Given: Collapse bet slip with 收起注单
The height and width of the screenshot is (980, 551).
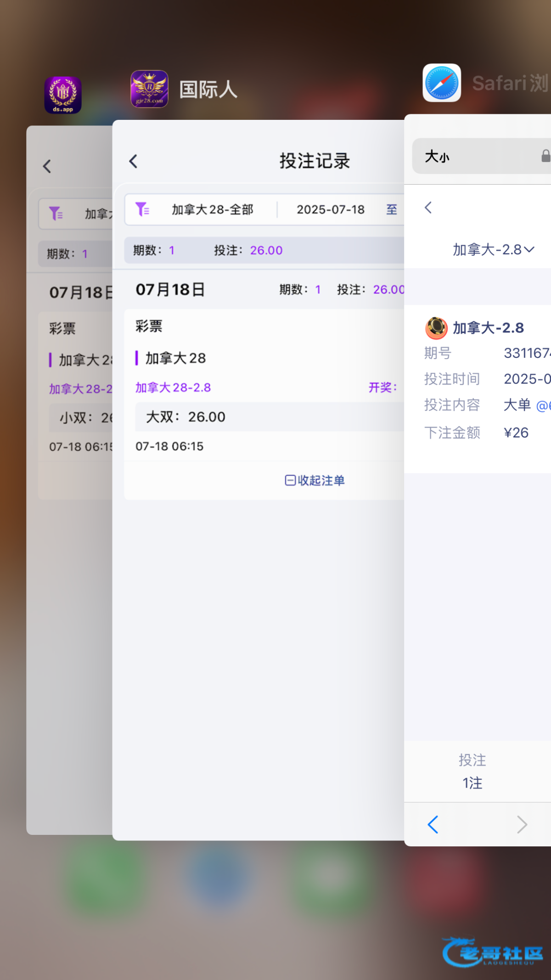Looking at the screenshot, I should pos(315,480).
